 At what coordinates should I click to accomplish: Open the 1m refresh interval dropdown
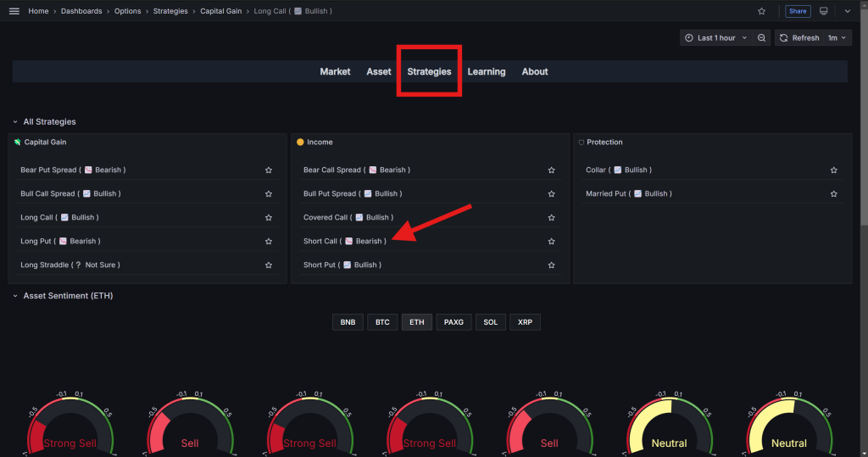[x=837, y=38]
